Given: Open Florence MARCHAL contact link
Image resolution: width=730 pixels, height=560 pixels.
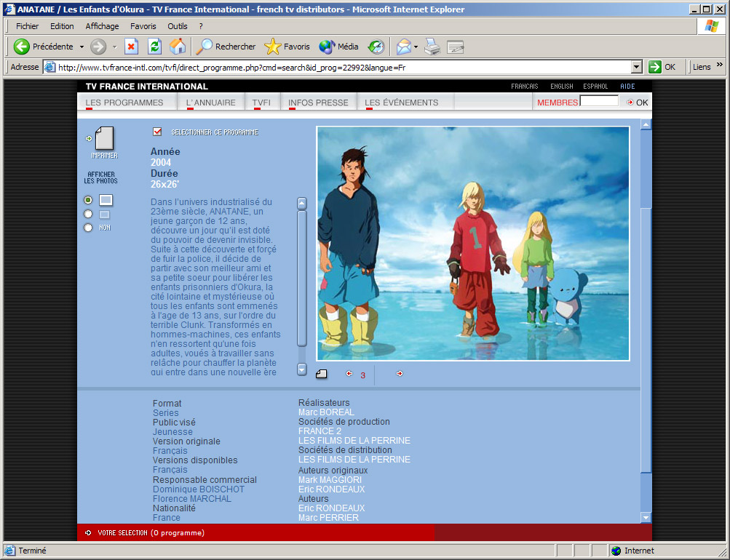Looking at the screenshot, I should tap(192, 499).
